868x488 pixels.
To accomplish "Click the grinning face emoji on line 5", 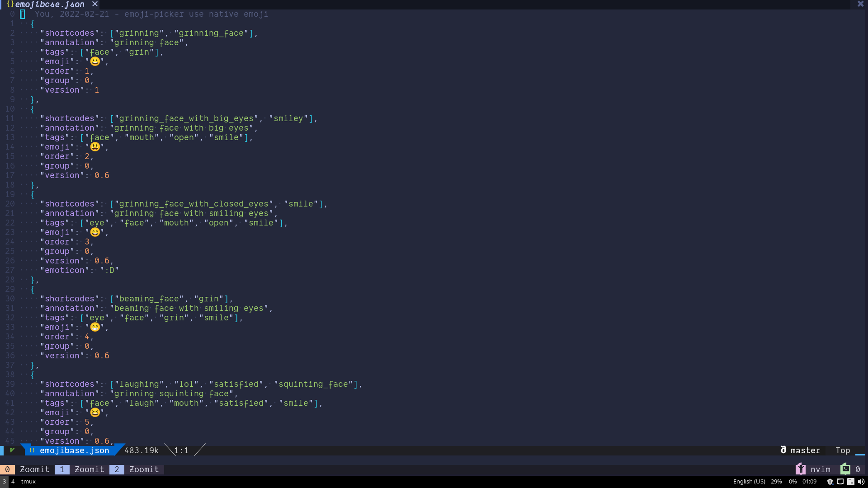I will tap(95, 61).
